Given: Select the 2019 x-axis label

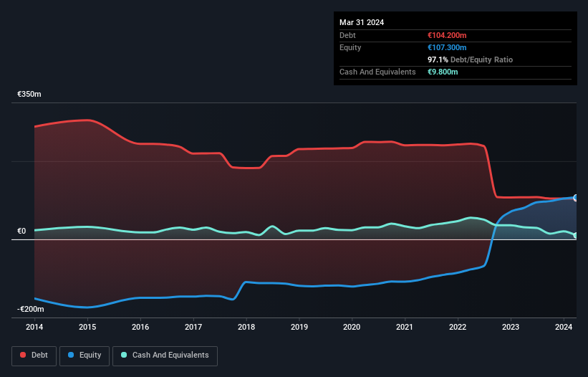Looking at the screenshot, I should point(299,327).
